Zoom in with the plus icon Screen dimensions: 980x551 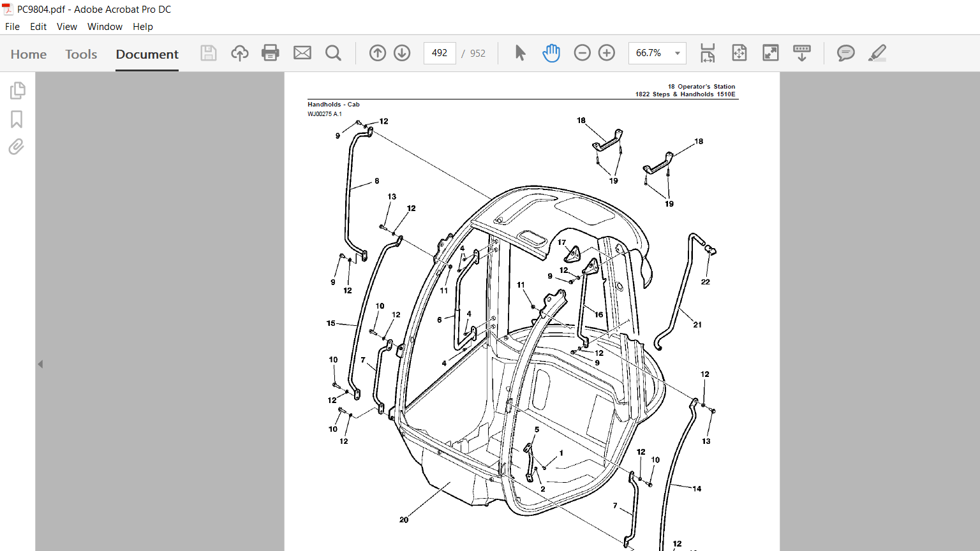coord(607,53)
